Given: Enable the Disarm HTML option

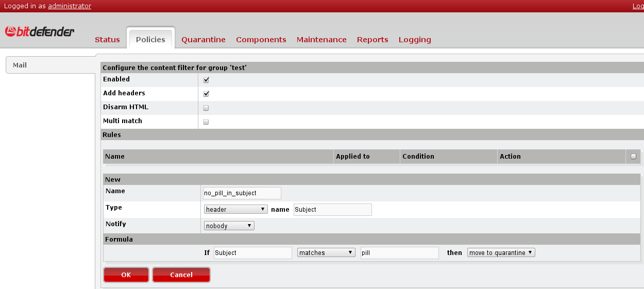Looking at the screenshot, I should point(206,108).
